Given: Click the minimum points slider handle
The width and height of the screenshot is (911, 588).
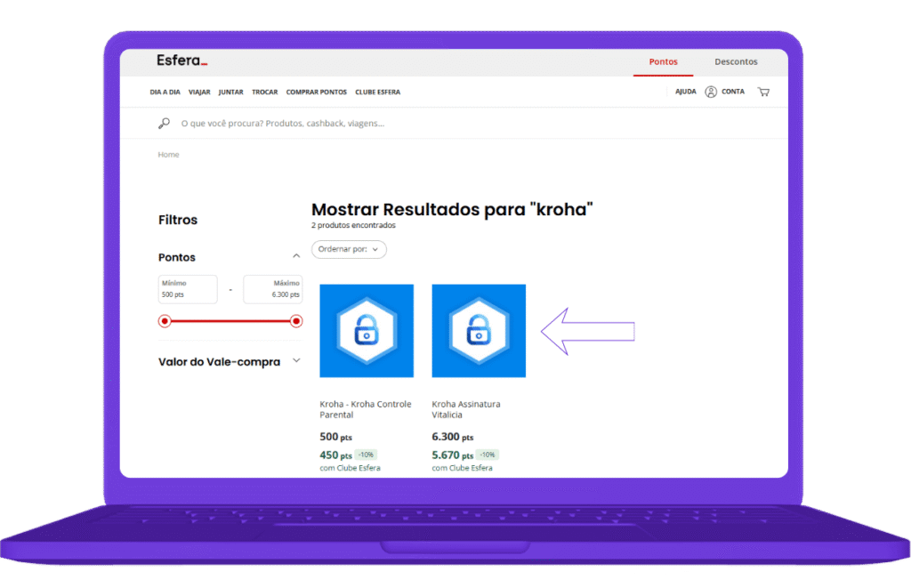Looking at the screenshot, I should pyautogui.click(x=165, y=321).
